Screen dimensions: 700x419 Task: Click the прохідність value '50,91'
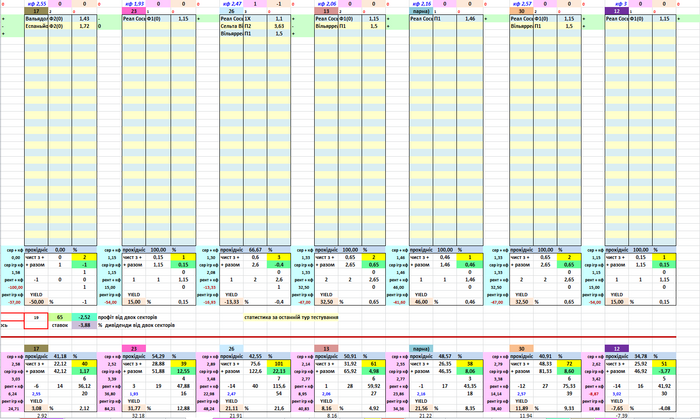pyautogui.click(x=350, y=357)
